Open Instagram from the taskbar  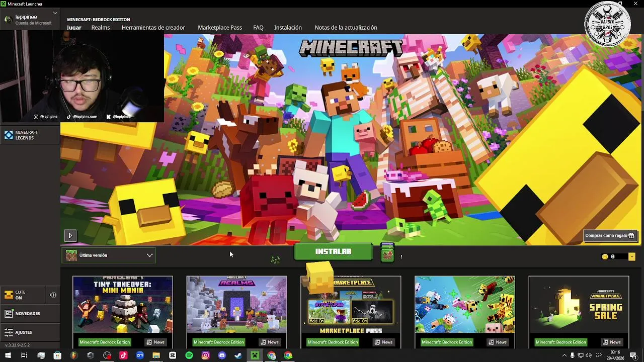pyautogui.click(x=205, y=355)
